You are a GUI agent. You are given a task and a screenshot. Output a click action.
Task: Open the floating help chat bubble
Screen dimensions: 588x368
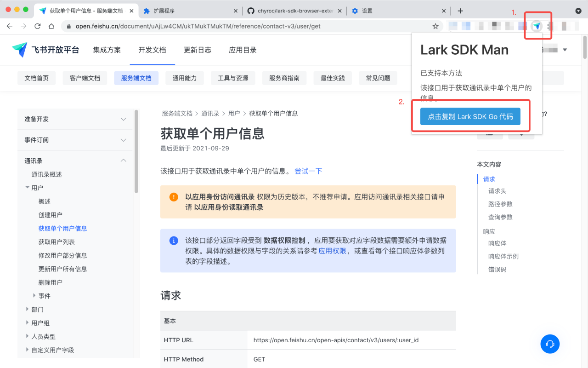[550, 344]
